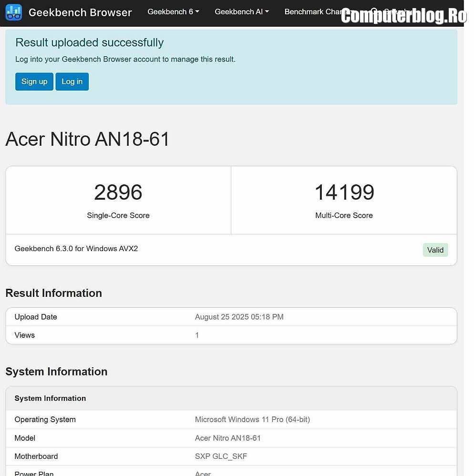Select the 14199 multi-core score value
This screenshot has width=474, height=476.
click(x=344, y=192)
